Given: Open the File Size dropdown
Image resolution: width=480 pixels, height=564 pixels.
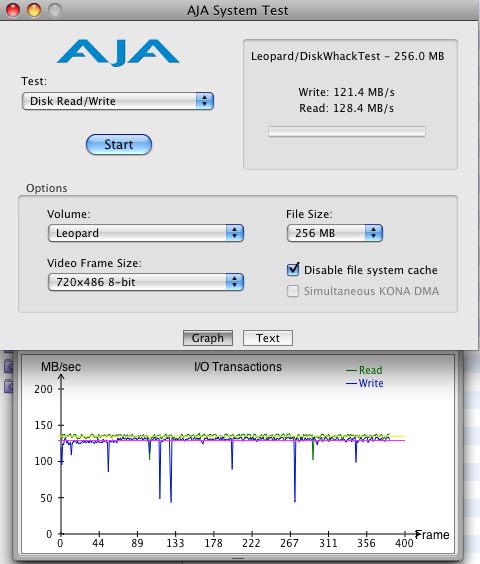Looking at the screenshot, I should (x=335, y=233).
